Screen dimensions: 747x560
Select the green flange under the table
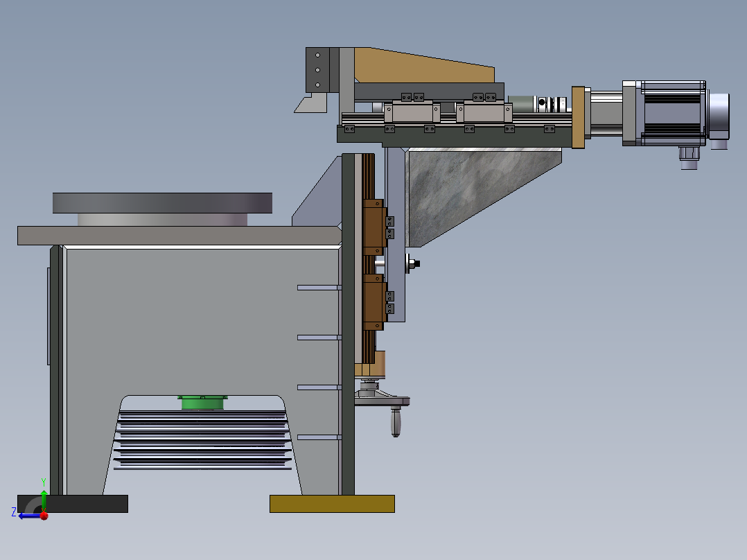pos(202,402)
